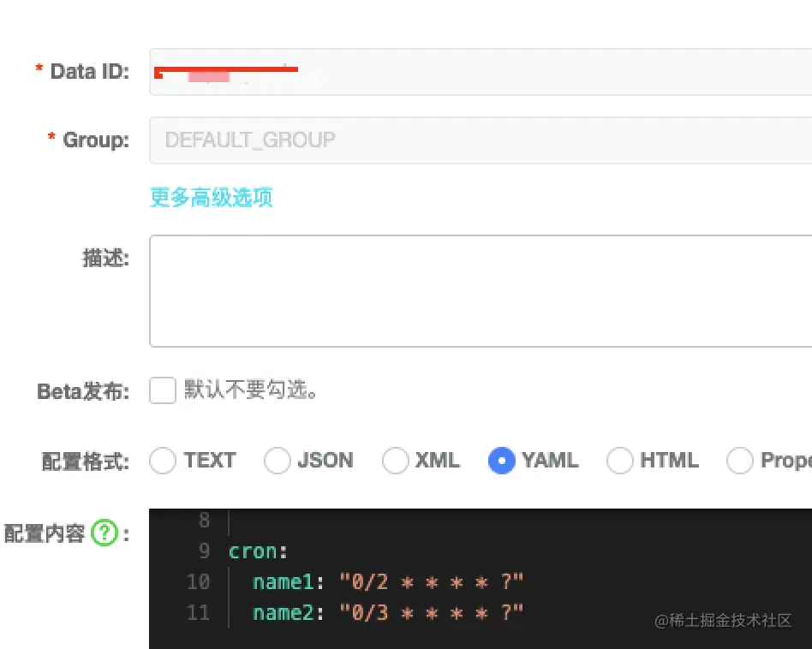This screenshot has height=649, width=812.
Task: Click line number 9 in the editor gutter
Action: [x=204, y=551]
